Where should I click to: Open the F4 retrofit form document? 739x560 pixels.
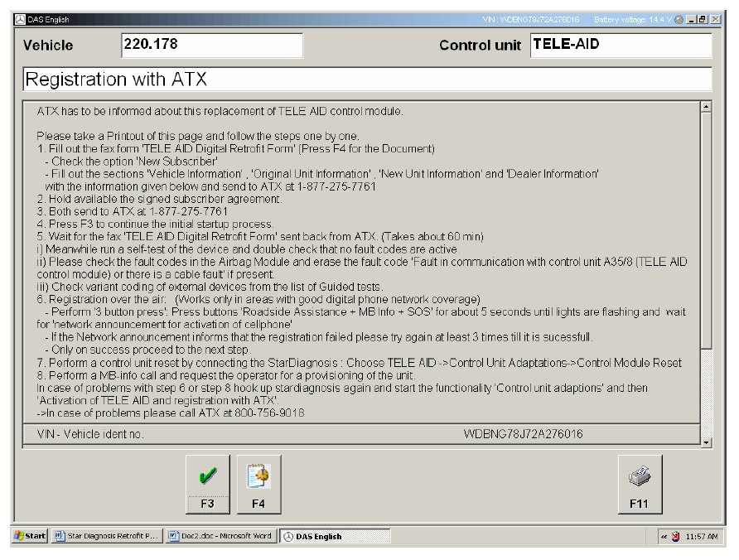pos(258,483)
